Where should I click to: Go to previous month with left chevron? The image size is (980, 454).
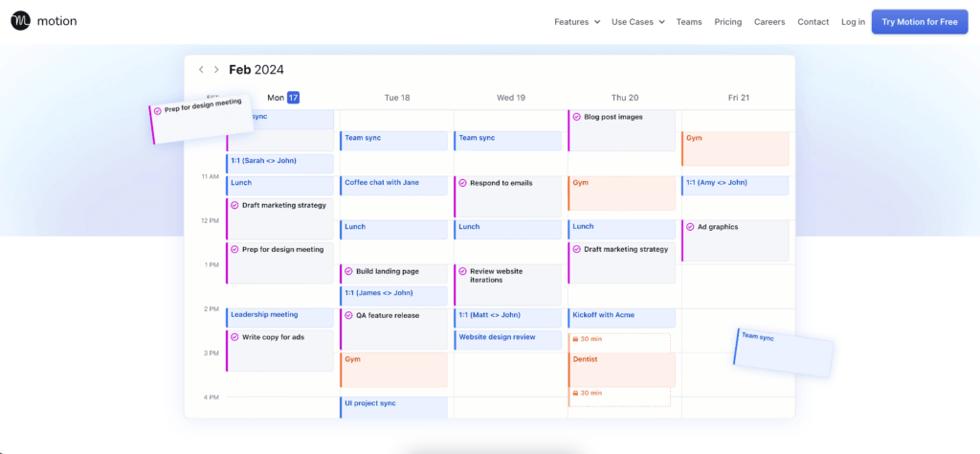[201, 69]
